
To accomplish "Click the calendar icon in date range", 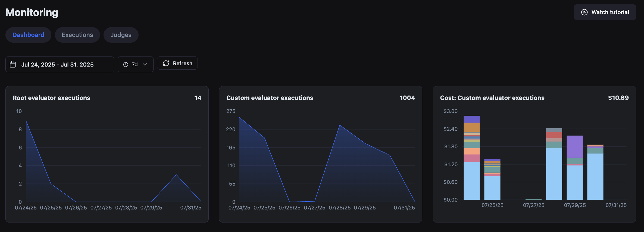I will coord(13,64).
